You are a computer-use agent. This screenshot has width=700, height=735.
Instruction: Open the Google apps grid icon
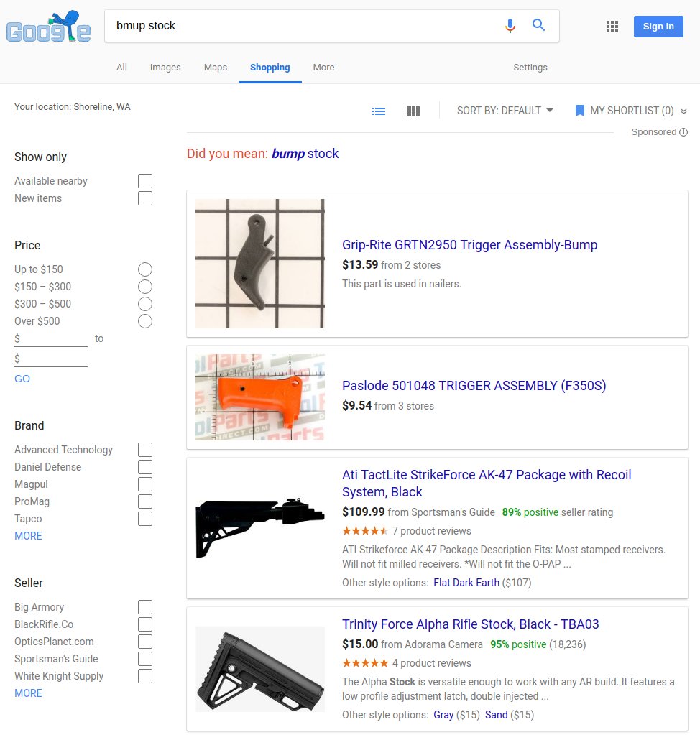point(612,27)
